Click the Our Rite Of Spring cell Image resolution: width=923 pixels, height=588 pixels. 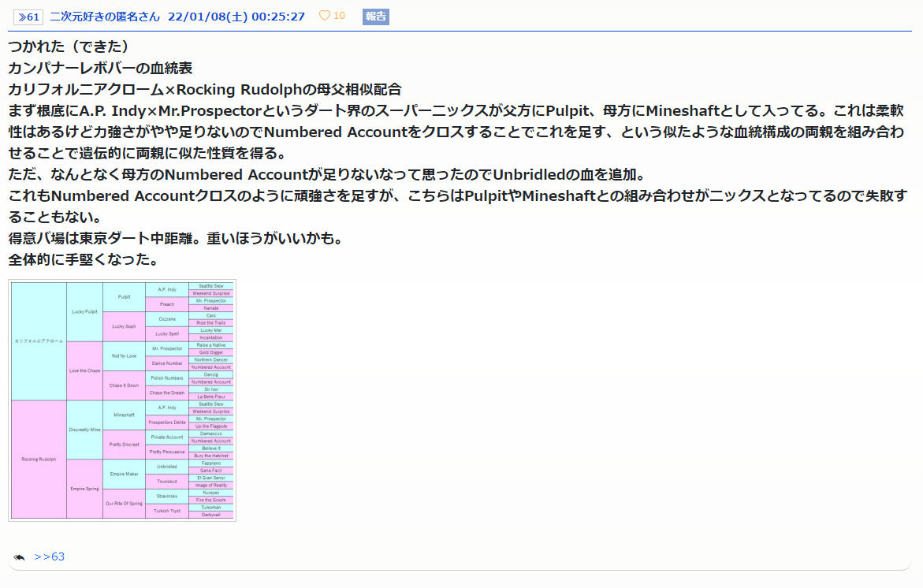124,503
